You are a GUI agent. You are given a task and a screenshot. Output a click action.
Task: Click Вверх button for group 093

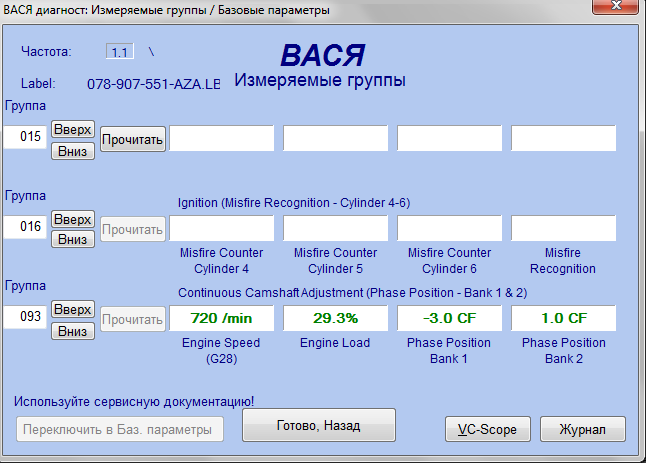coord(73,309)
